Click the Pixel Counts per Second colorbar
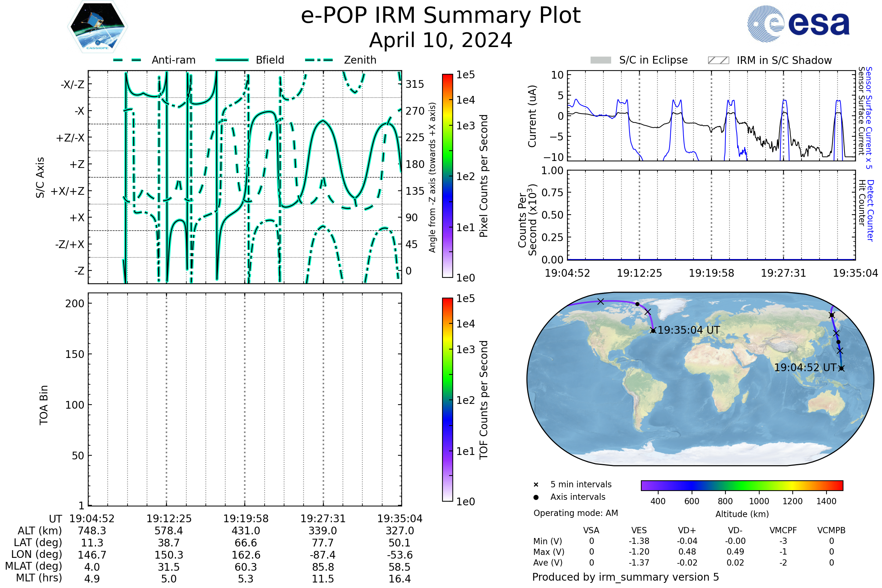 pos(447,176)
